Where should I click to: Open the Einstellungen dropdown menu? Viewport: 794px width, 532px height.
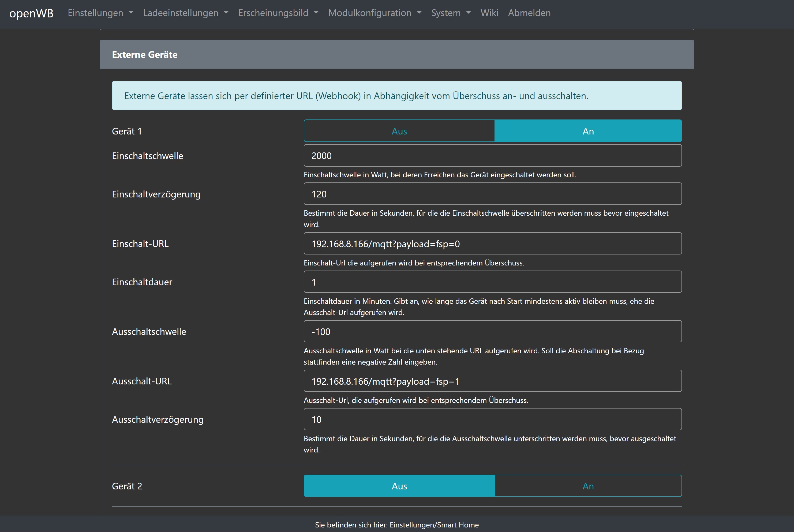coord(100,13)
